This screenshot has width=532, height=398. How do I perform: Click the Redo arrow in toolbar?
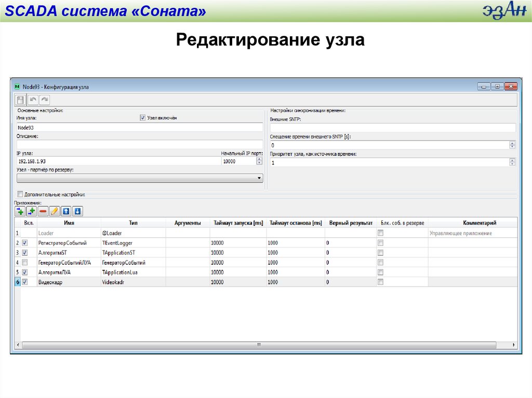tap(45, 99)
